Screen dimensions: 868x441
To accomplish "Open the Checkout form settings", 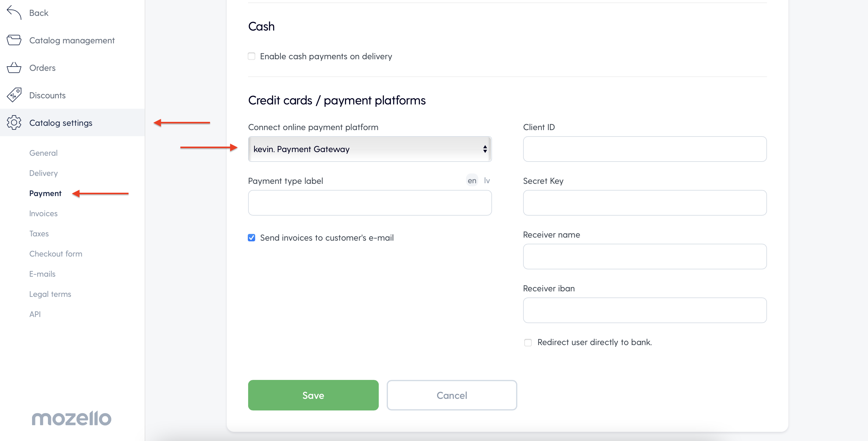I will pos(56,253).
